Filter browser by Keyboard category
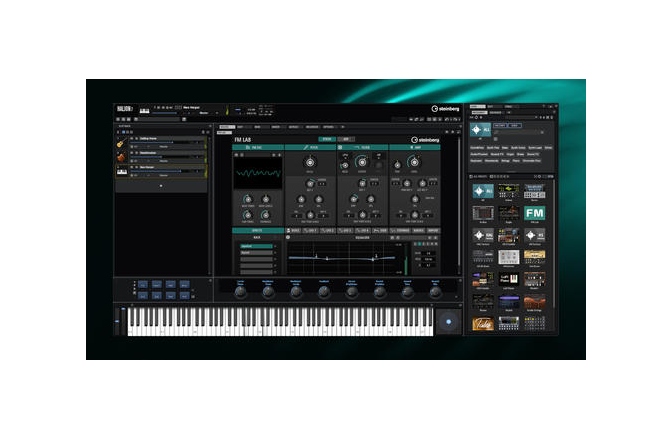This screenshot has width=672, height=440. tap(477, 161)
